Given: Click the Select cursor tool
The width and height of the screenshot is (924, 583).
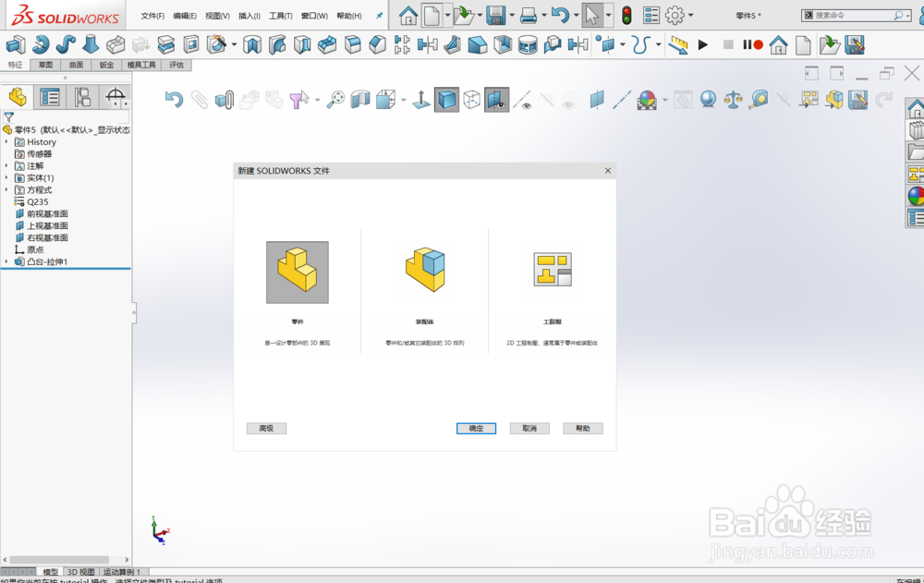Looking at the screenshot, I should click(592, 16).
